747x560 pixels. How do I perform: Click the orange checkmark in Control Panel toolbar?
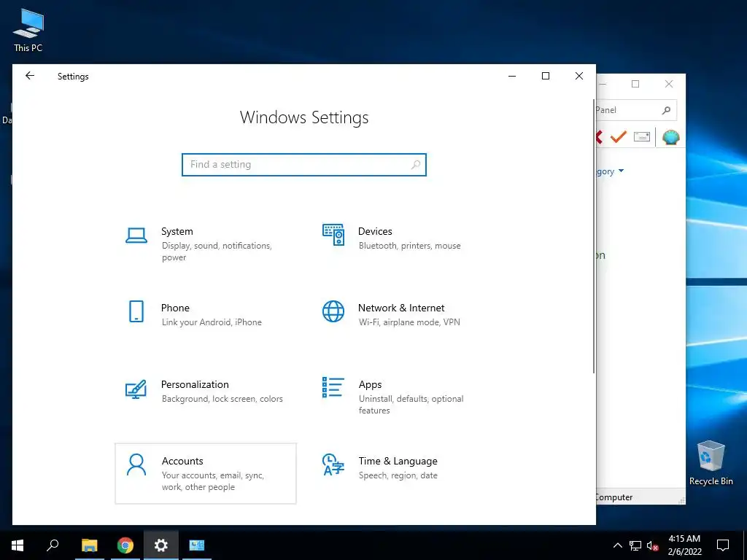click(x=619, y=136)
